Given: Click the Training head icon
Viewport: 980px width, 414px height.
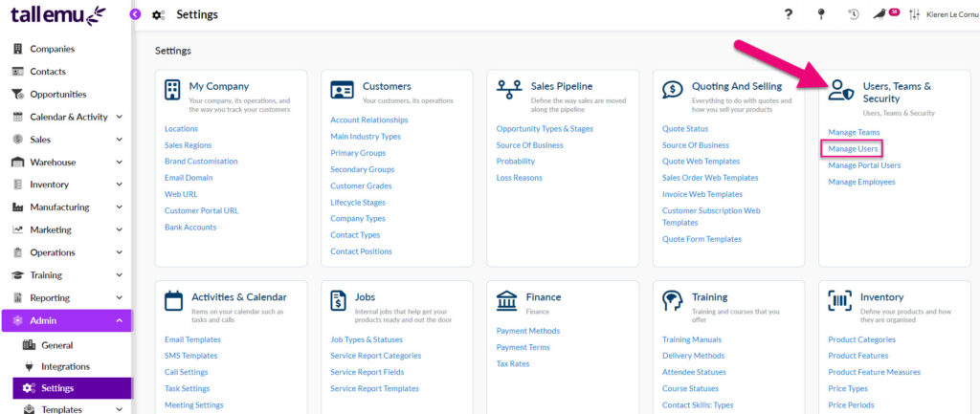Looking at the screenshot, I should (x=672, y=300).
